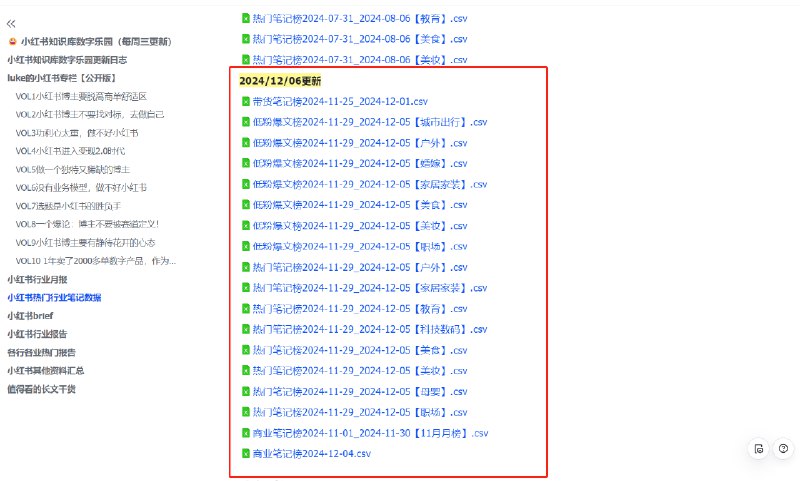Click CSV icon of 热门笔记榜2024-07-31【美食】
Viewport: 800px width, 481px height.
(245, 39)
